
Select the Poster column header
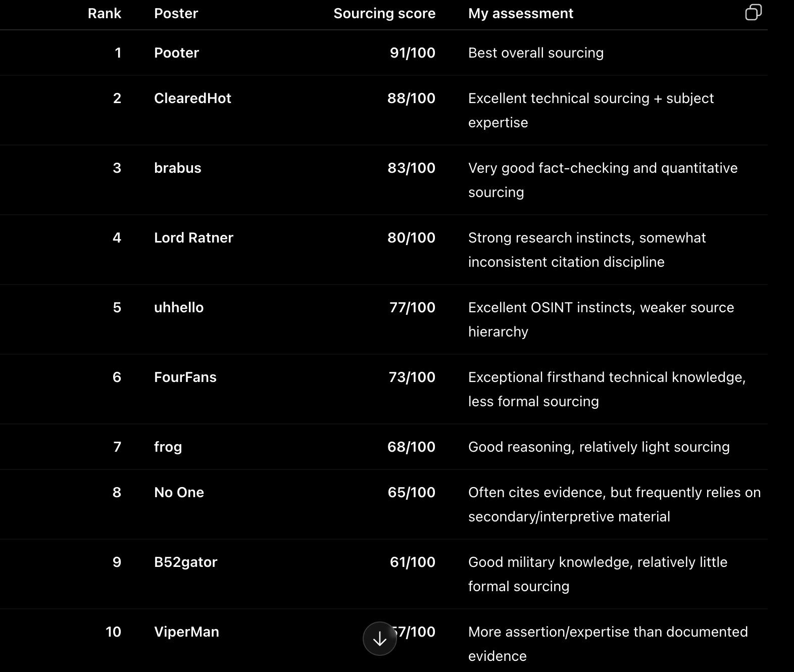(x=176, y=14)
